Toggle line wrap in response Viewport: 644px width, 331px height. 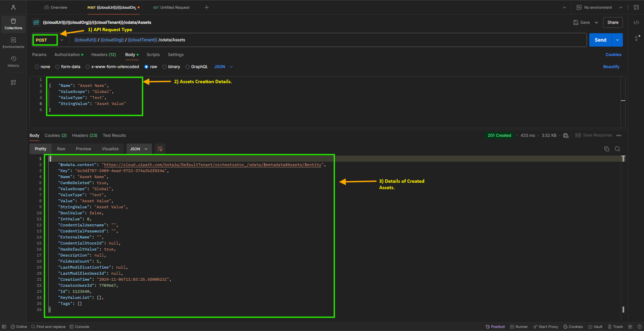tap(160, 149)
